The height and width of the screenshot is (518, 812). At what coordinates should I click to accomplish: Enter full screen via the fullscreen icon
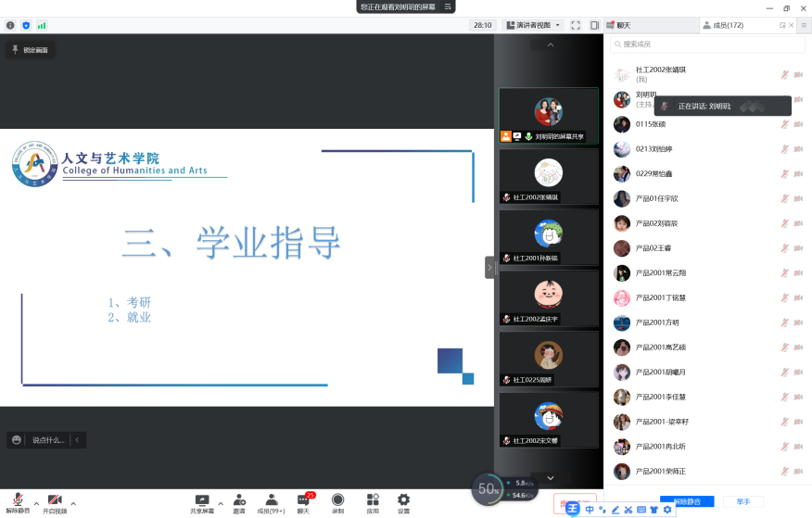[x=576, y=25]
